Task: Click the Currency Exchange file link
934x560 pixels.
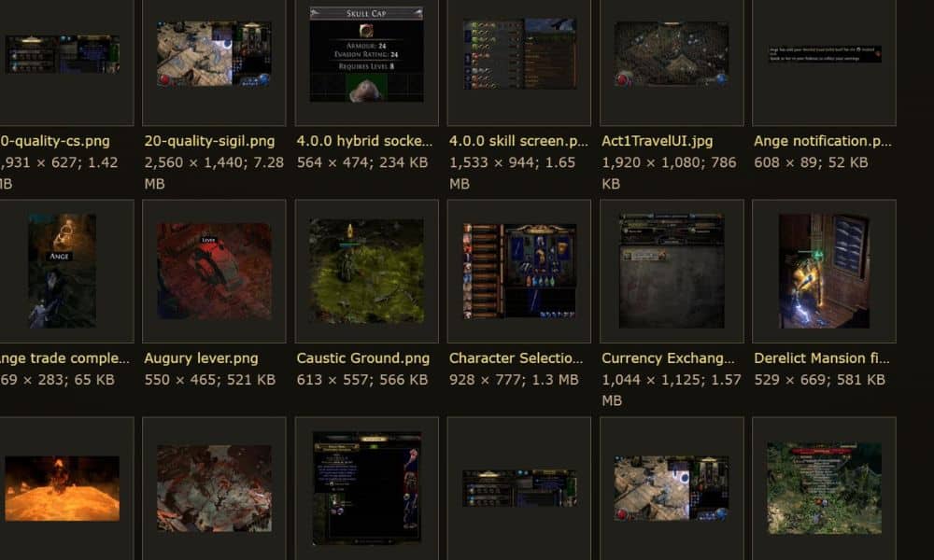Action: [x=668, y=358]
